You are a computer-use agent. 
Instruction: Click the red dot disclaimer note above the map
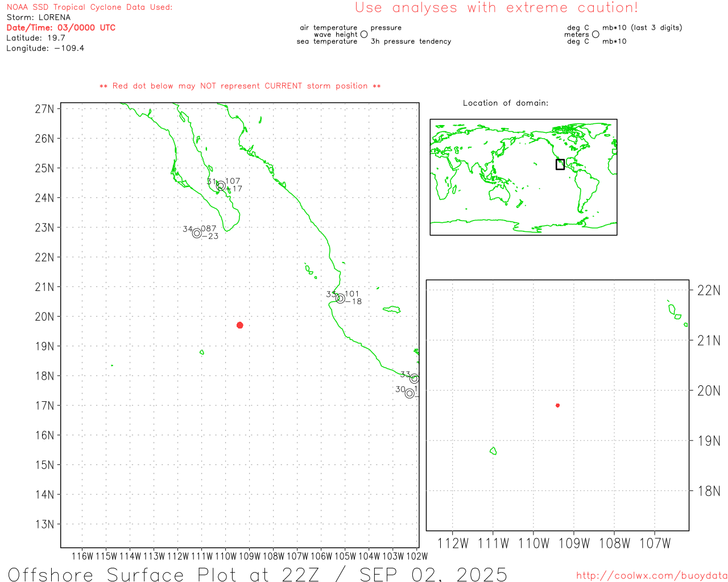pos(240,86)
